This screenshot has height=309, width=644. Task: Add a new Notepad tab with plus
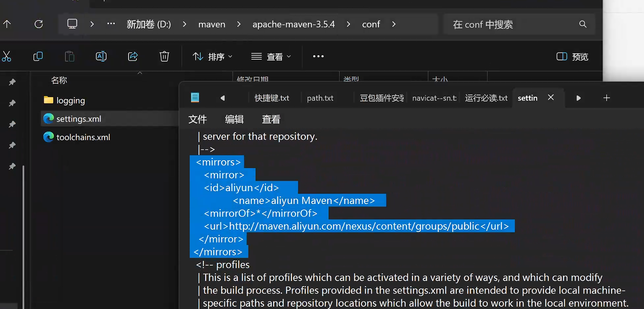pos(607,98)
